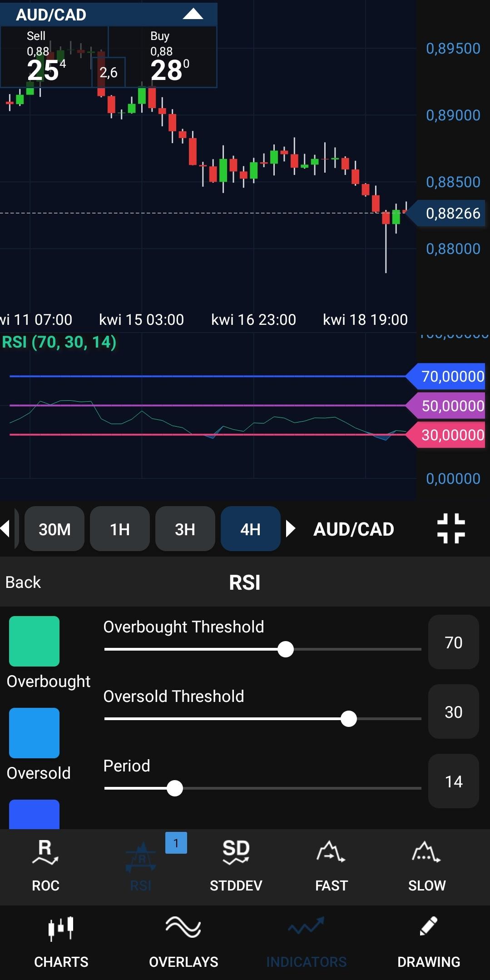Select the 3H timeframe

pos(185,529)
